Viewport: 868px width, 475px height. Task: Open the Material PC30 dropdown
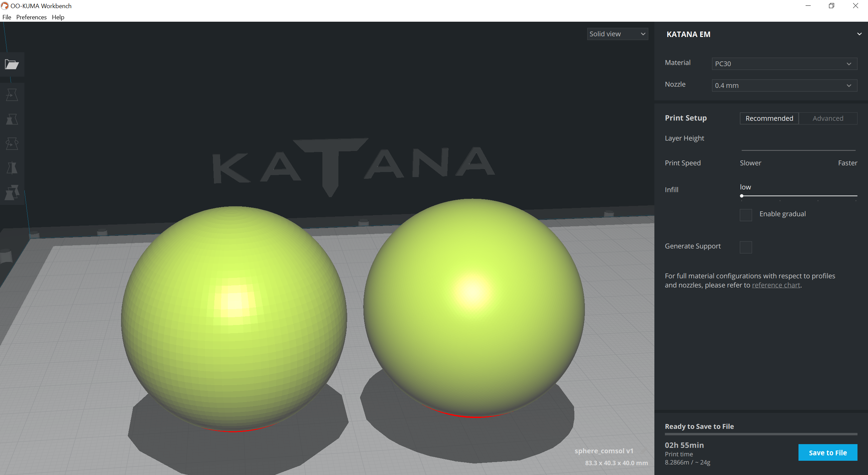point(784,64)
